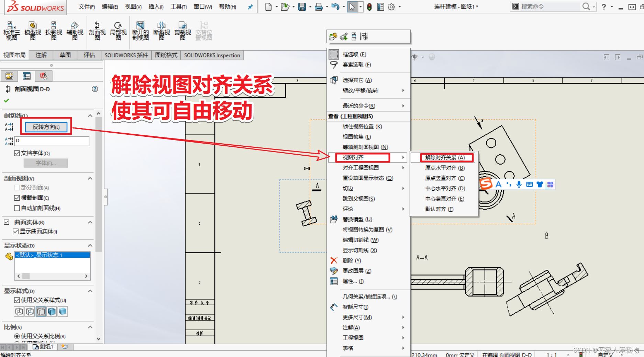Open the 文件 menu

[x=86, y=7]
